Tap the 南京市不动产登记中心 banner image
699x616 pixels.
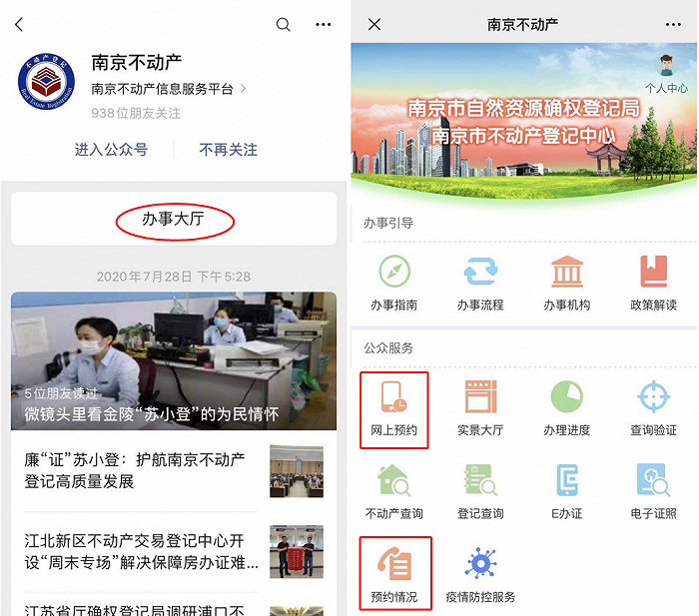524,121
